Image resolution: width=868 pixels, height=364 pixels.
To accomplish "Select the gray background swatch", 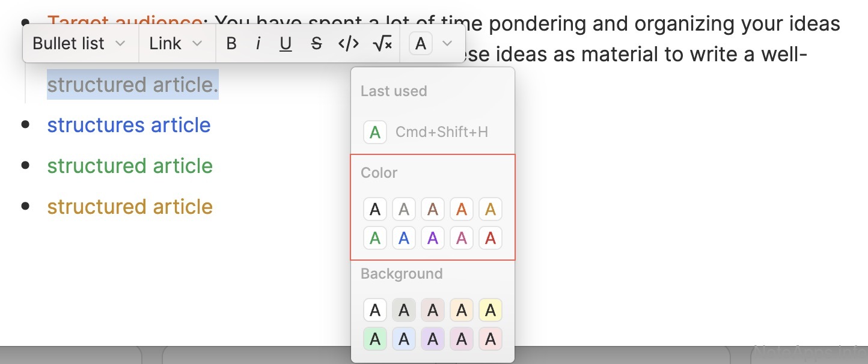I will click(x=404, y=311).
